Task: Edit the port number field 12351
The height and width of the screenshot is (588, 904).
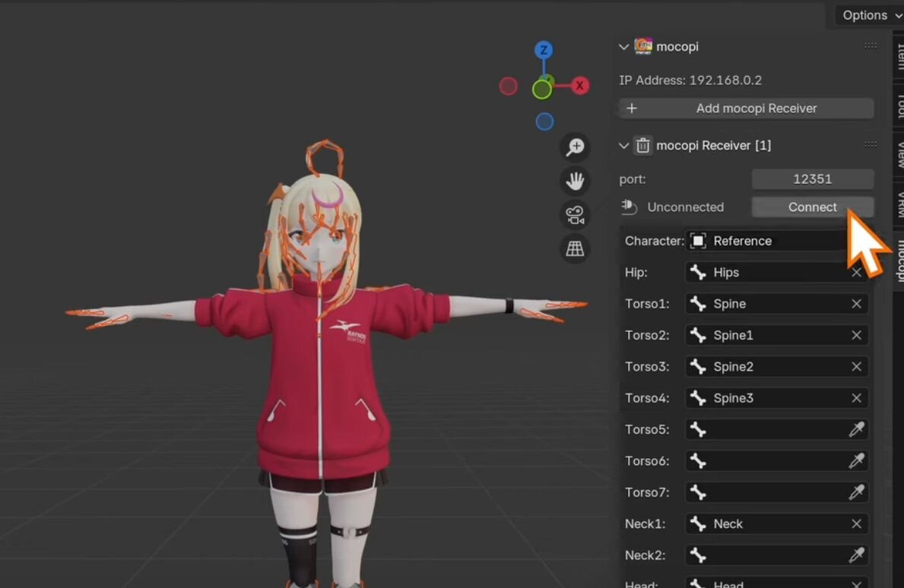Action: point(812,179)
